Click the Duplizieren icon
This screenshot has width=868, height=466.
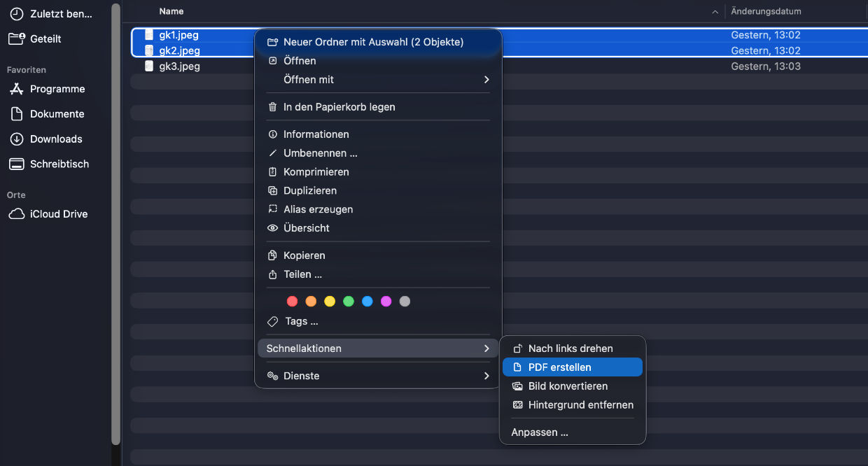[x=273, y=191]
